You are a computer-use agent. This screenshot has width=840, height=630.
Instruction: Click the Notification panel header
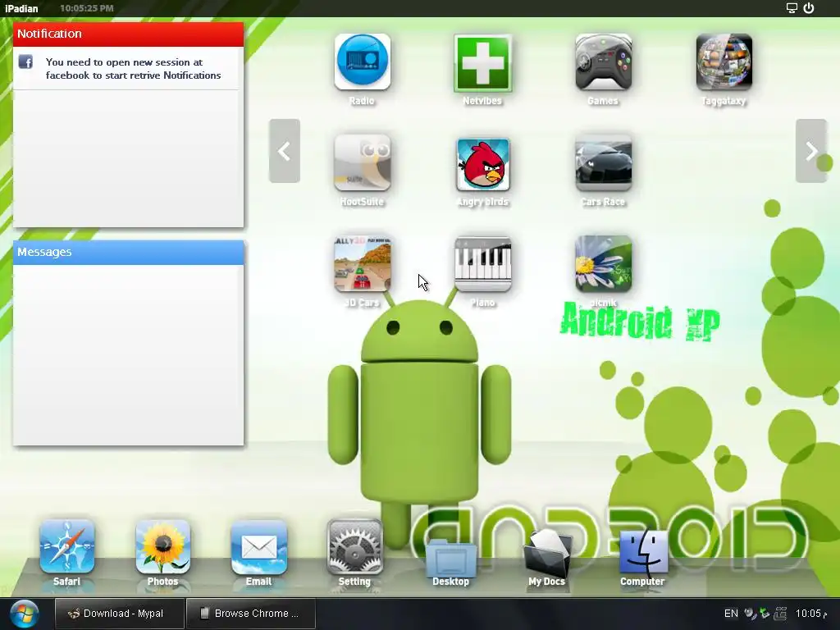[129, 34]
